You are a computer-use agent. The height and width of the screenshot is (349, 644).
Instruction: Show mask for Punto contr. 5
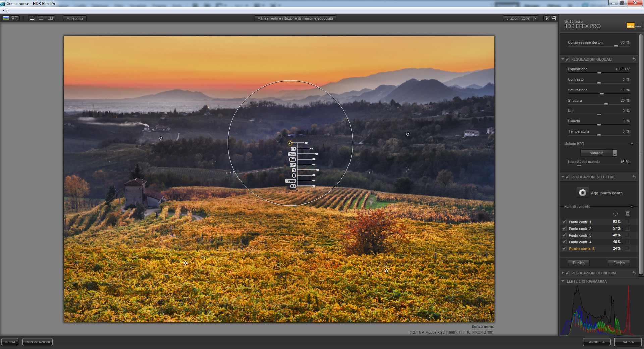point(628,248)
